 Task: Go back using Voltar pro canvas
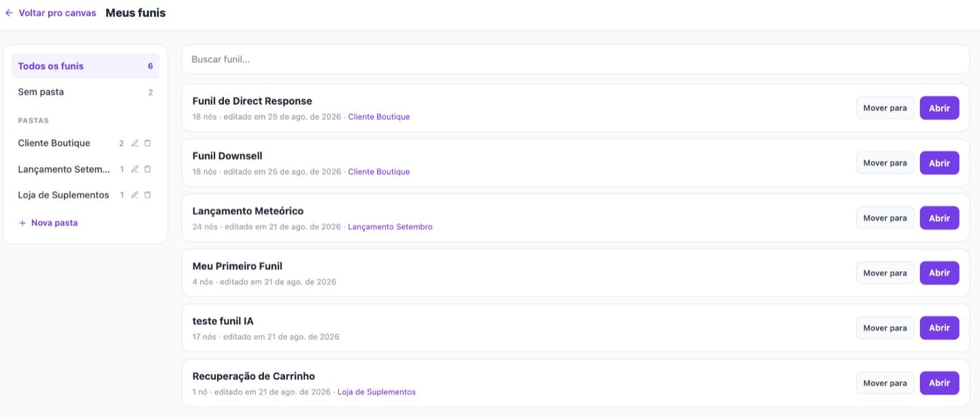tap(50, 13)
